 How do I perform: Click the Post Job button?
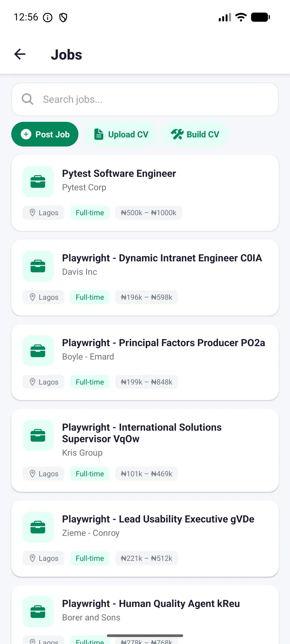(45, 134)
